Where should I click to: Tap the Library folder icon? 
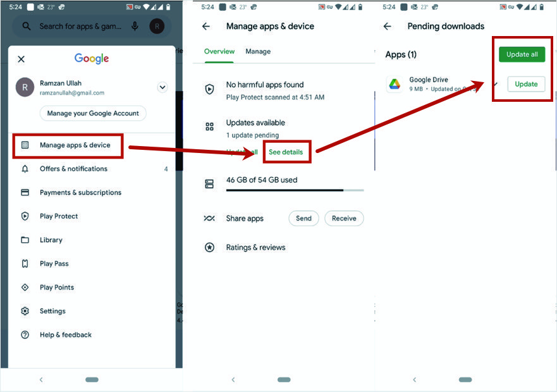[25, 240]
